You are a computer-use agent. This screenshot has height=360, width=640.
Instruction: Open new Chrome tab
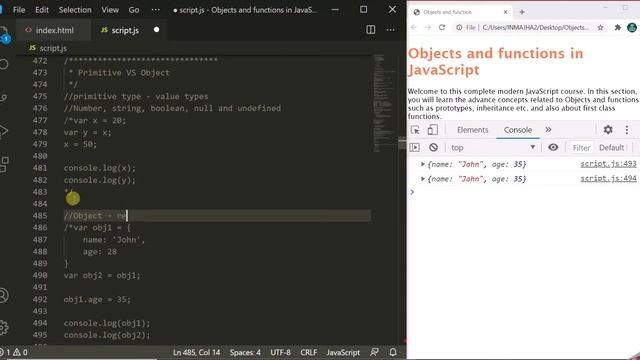522,12
